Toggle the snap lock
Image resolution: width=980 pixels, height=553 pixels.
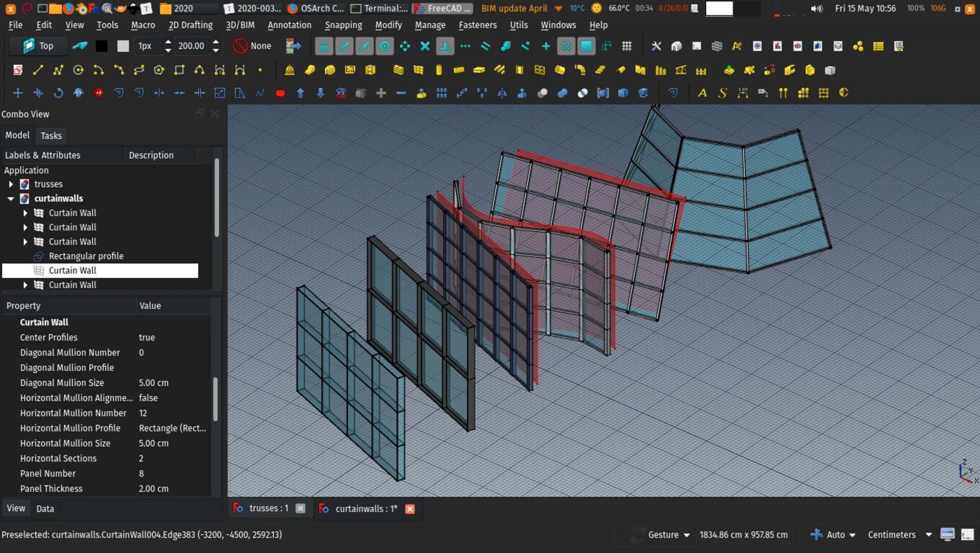324,46
